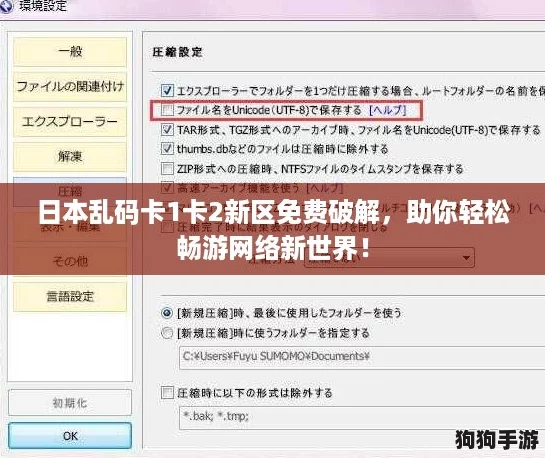Select 時に使うフォルダーを指定する radio option
Image resolution: width=545 pixels, height=458 pixels.
point(167,333)
